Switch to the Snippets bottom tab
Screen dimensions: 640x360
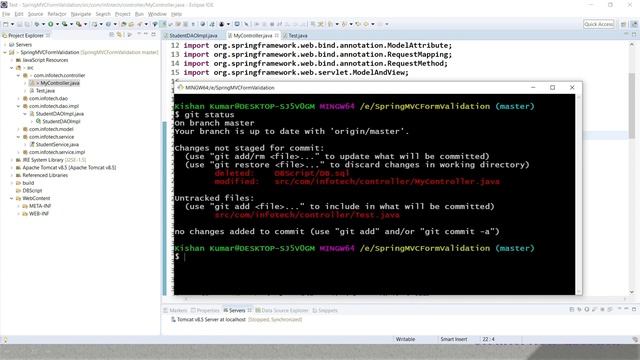point(325,311)
